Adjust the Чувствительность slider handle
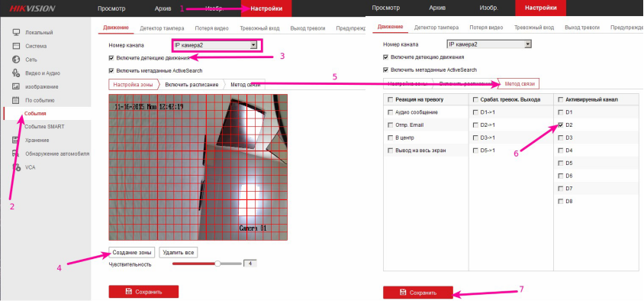The width and height of the screenshot is (644, 301). [218, 264]
